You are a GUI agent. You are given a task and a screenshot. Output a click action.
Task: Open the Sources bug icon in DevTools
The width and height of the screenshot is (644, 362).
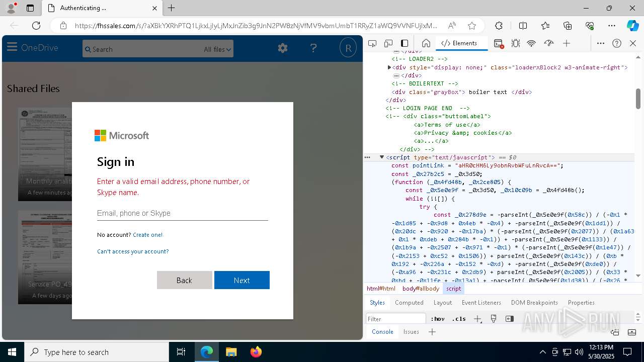(515, 44)
